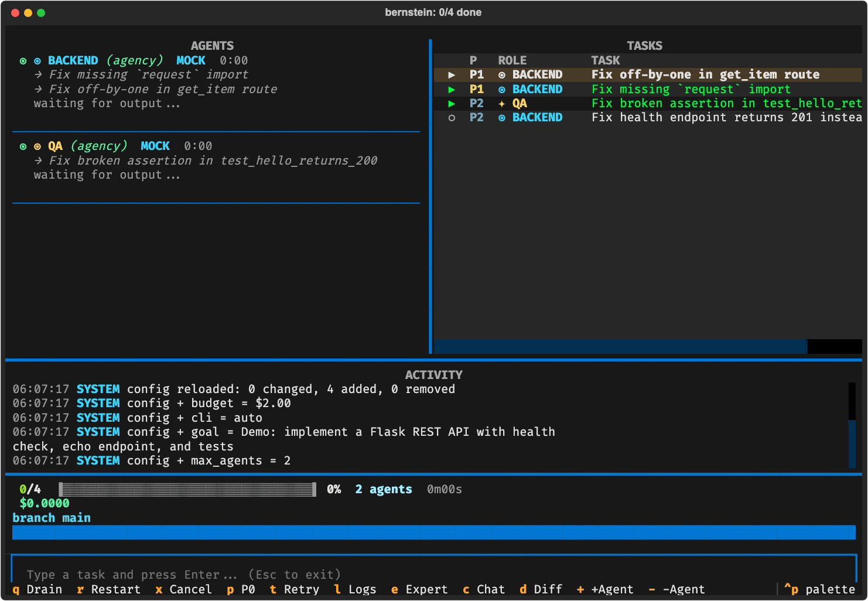Click the '- -Agent' shortcut in footer
The width and height of the screenshot is (868, 601).
[677, 589]
